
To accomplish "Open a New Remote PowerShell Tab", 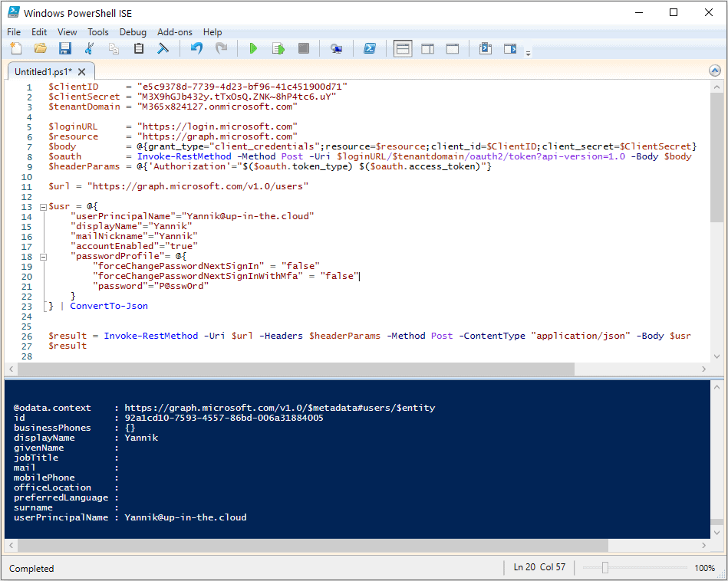I will (x=336, y=48).
